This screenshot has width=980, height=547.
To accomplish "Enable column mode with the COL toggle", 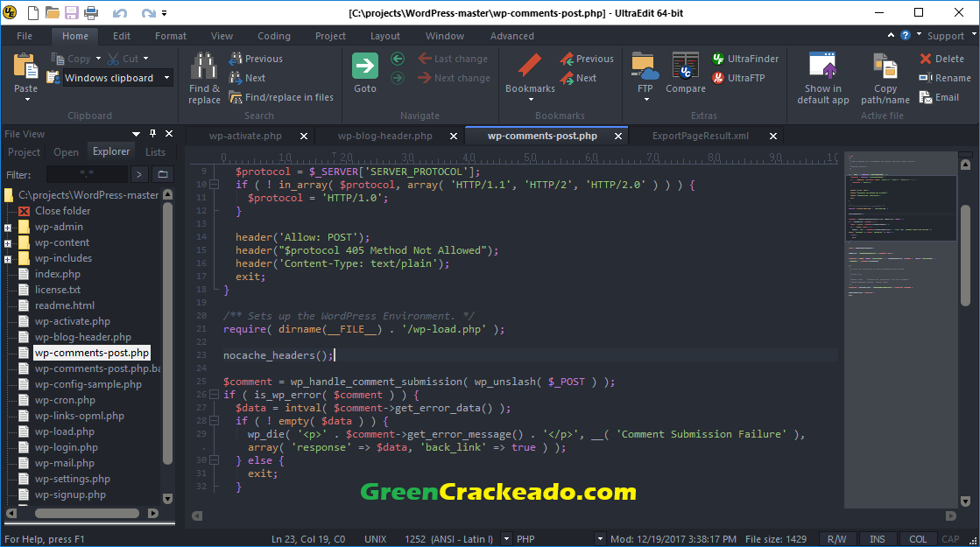I will click(917, 538).
